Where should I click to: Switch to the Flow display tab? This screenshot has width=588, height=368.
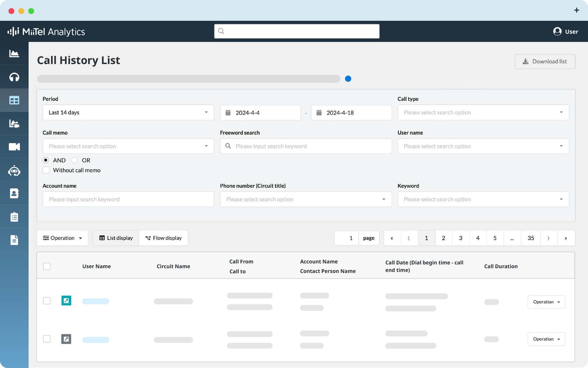164,238
